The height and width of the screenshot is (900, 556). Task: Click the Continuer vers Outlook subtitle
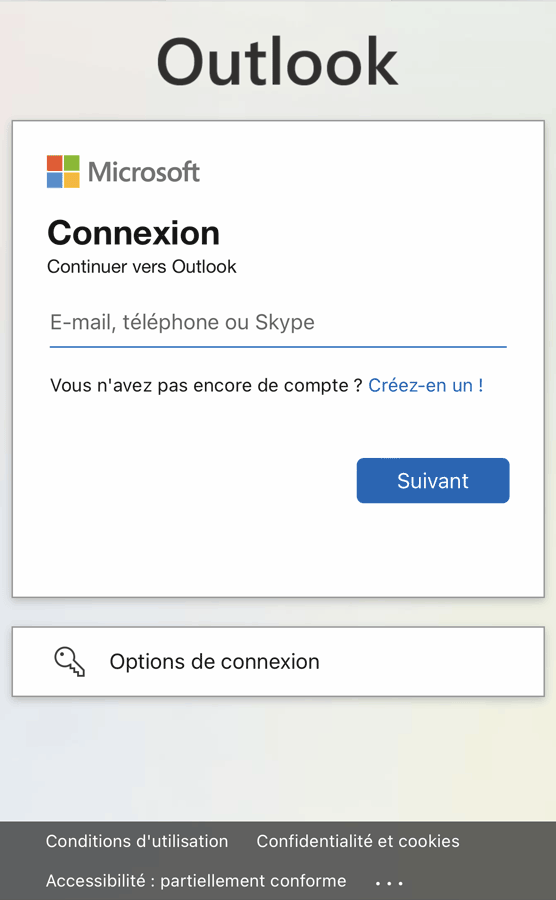(142, 266)
